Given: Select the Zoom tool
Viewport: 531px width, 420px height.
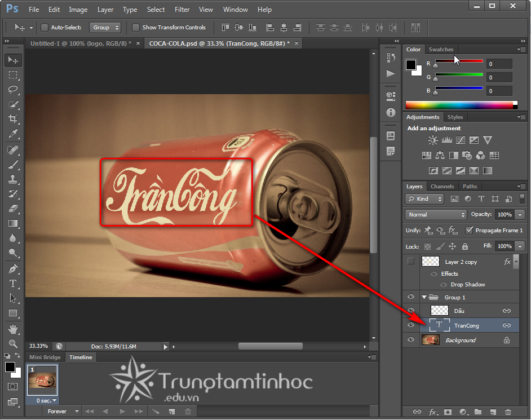Looking at the screenshot, I should [13, 344].
